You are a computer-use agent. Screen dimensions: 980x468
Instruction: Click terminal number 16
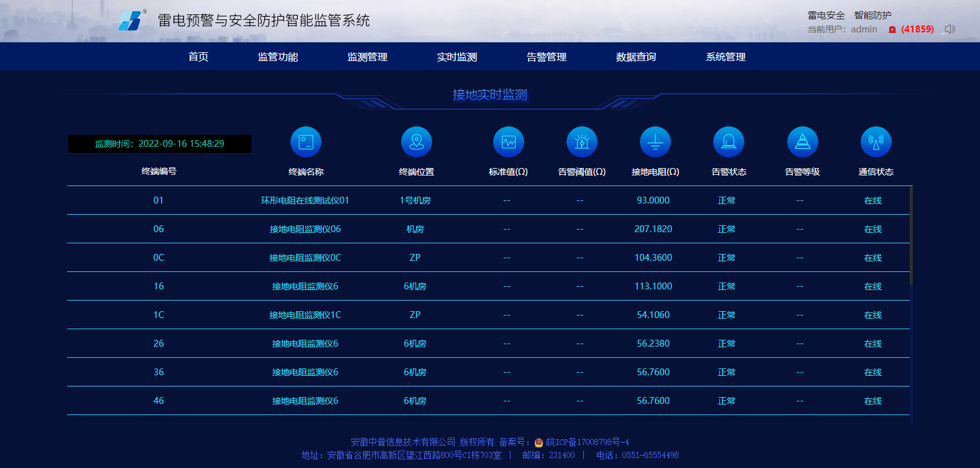[x=159, y=286]
